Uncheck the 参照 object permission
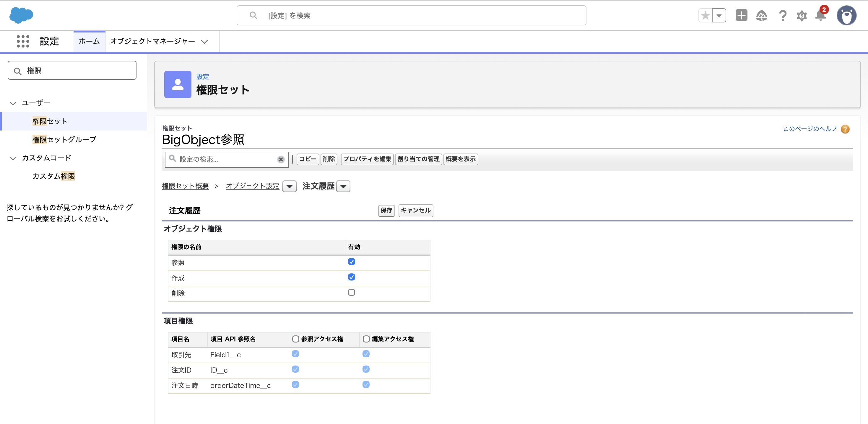Viewport: 868px width, 424px height. [x=352, y=262]
